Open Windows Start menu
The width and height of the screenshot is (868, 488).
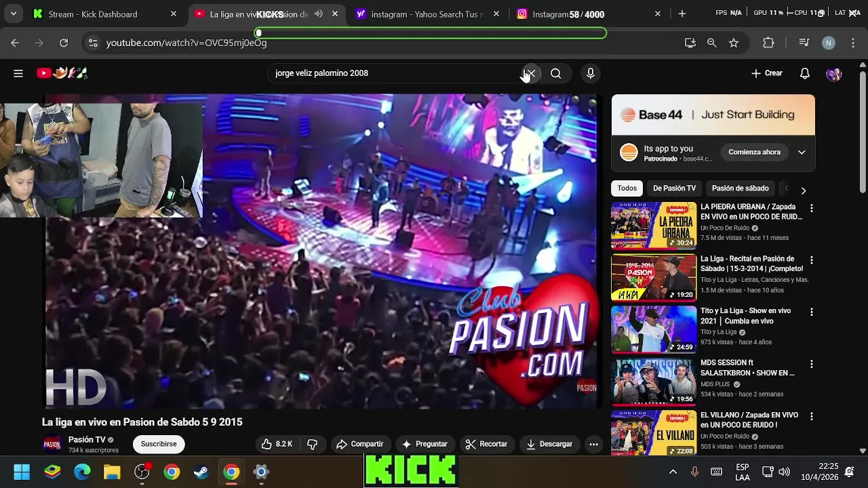[22, 472]
